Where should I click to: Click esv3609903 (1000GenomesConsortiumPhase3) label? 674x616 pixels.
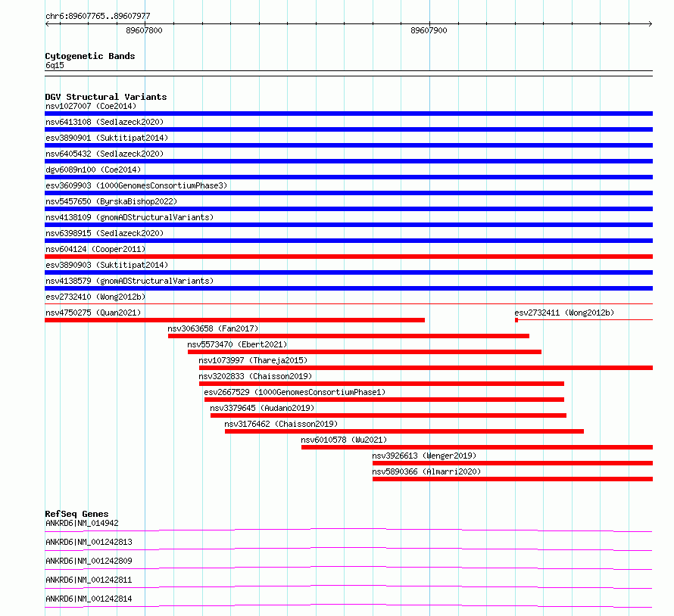136,185
